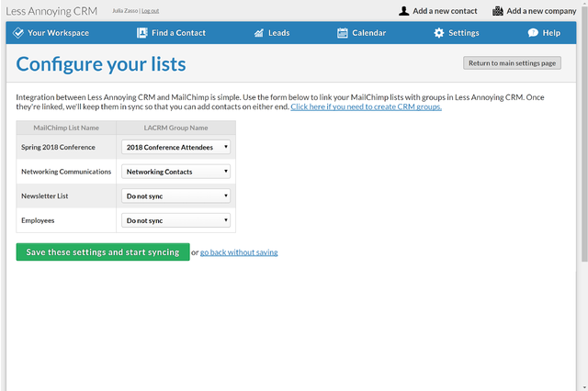588x391 pixels.
Task: Click the Spring 2018 Conference list name
Action: (58, 147)
